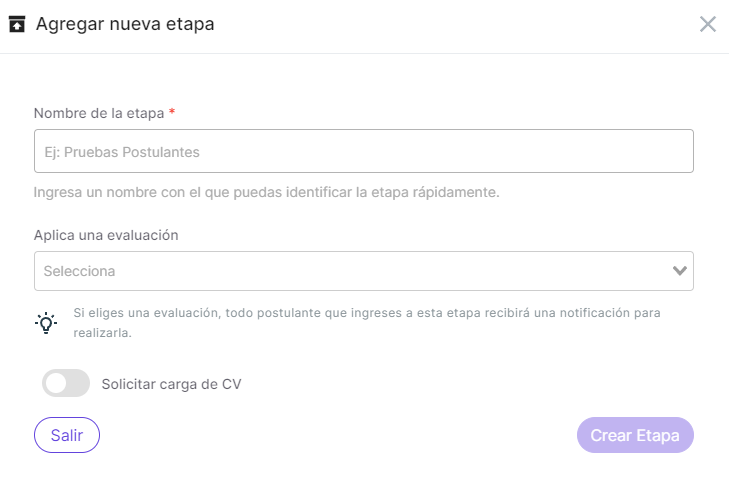Close the Agregar nueva etapa dialog
Image resolution: width=729 pixels, height=477 pixels.
tap(708, 24)
